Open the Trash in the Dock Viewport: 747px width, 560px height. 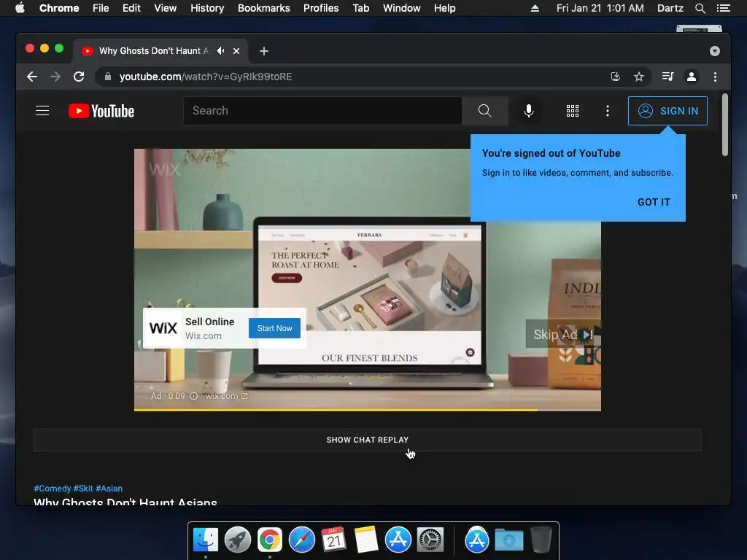tap(541, 540)
